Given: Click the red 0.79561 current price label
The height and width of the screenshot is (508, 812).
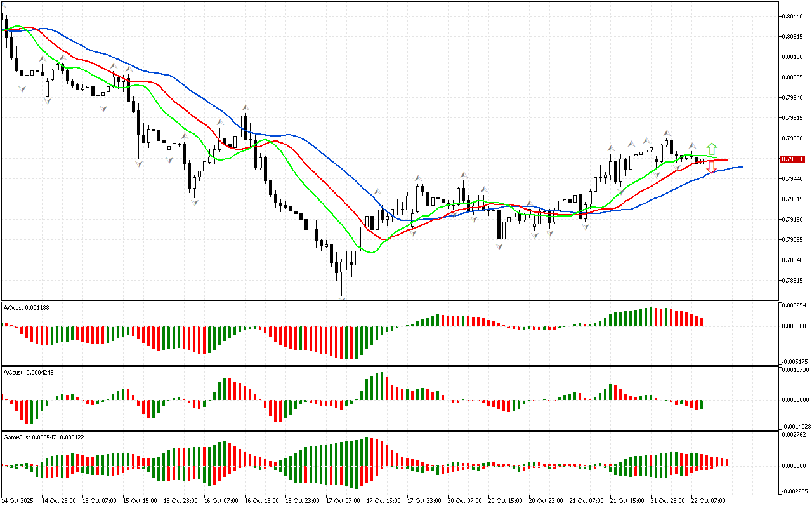Looking at the screenshot, I should click(x=793, y=159).
